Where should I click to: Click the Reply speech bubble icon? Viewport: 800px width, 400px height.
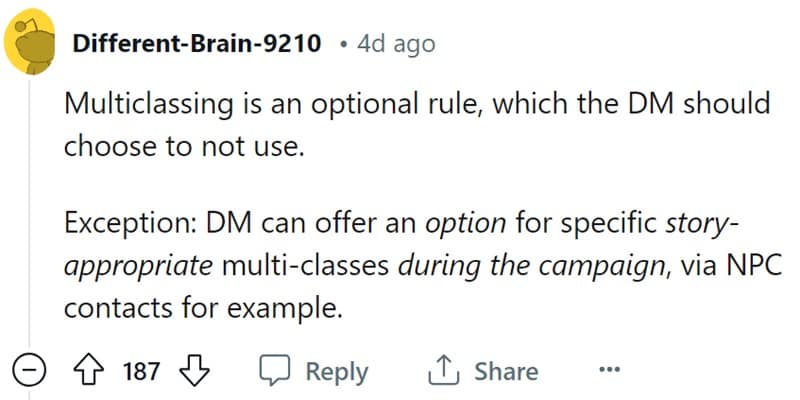(273, 372)
